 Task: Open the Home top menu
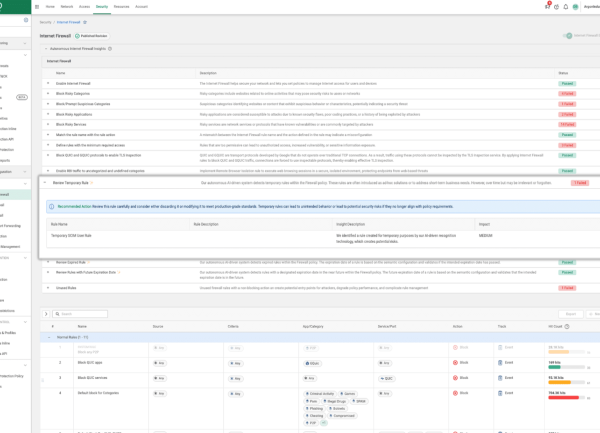click(50, 7)
